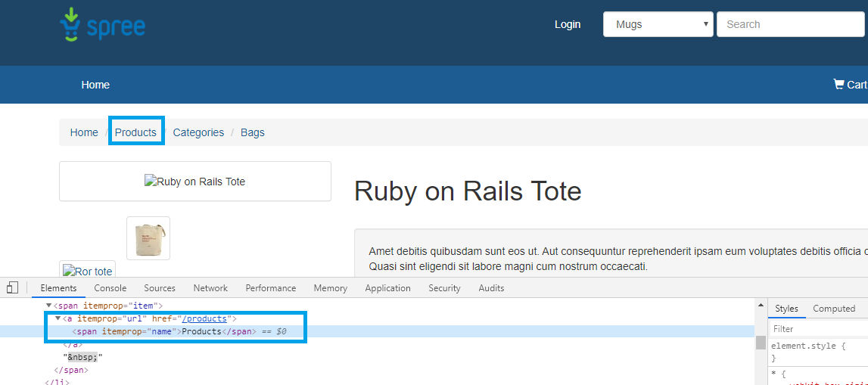Focus the styles Filter input
868x385 pixels.
click(x=818, y=328)
